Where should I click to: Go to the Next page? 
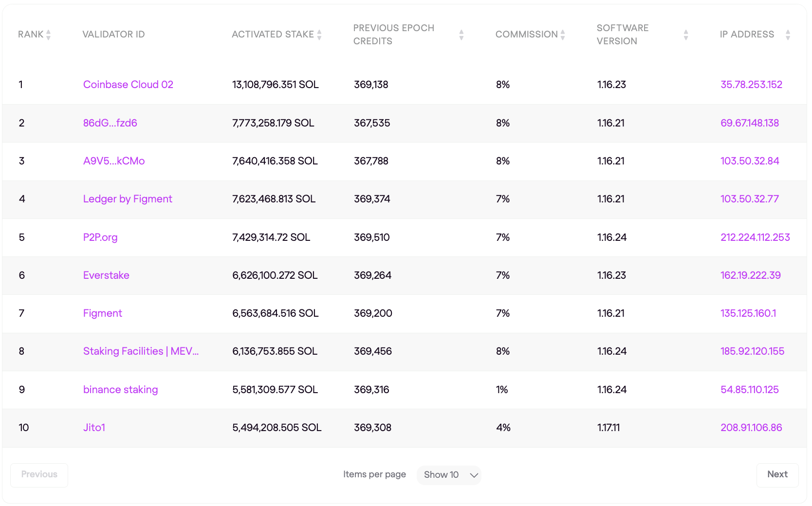(777, 475)
